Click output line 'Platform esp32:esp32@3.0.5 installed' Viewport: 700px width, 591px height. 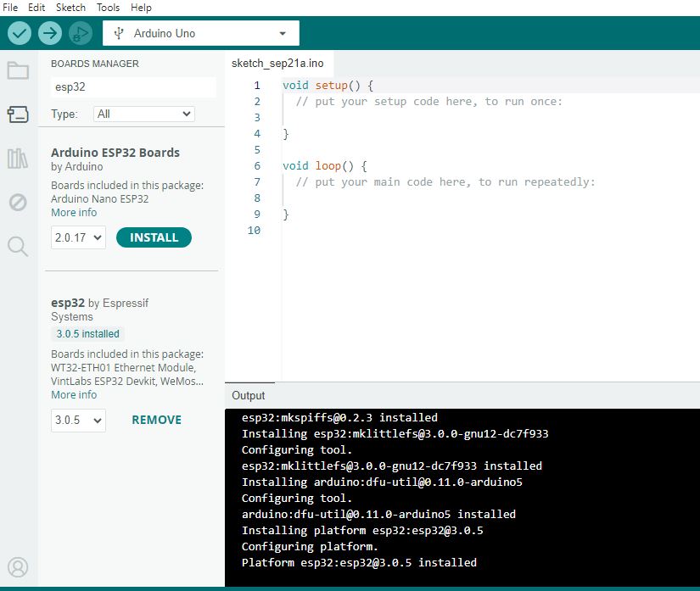click(359, 562)
